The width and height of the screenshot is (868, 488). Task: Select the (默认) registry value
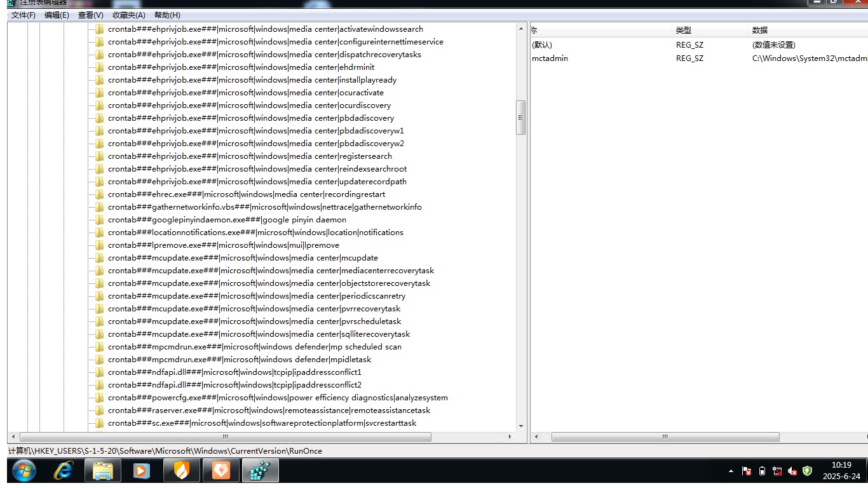[542, 45]
